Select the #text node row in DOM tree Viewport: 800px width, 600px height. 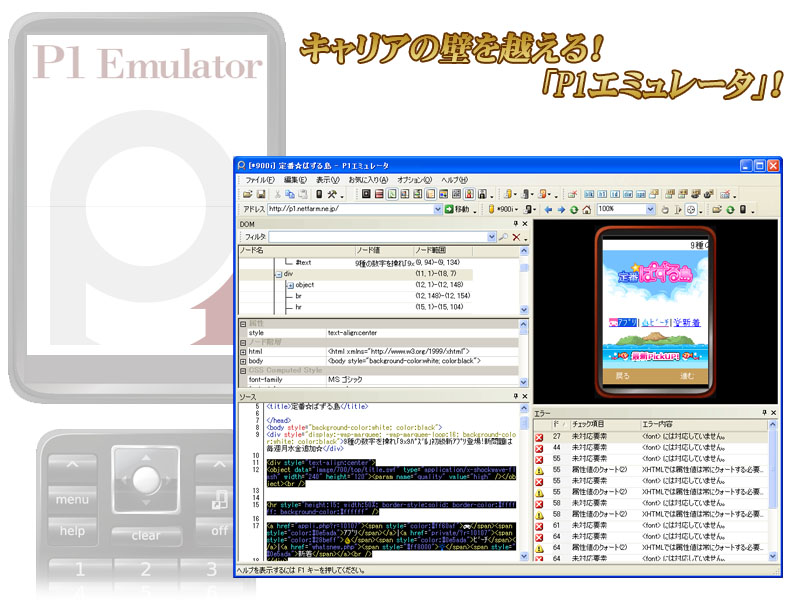click(x=356, y=263)
